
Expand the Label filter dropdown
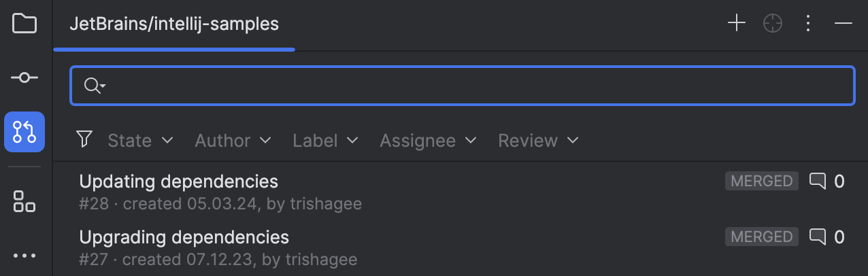click(x=325, y=141)
